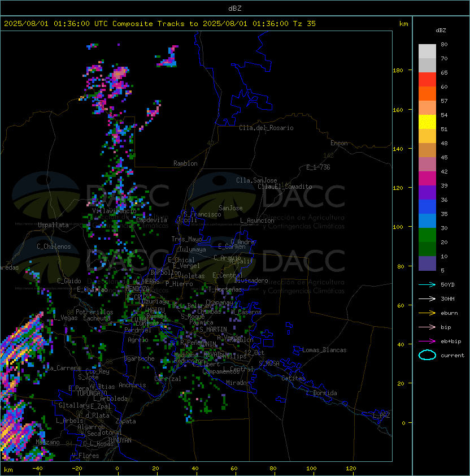Screen dimensions: 470x476
Task: Click the 'Villavicencio' map label
Action: pos(114,211)
